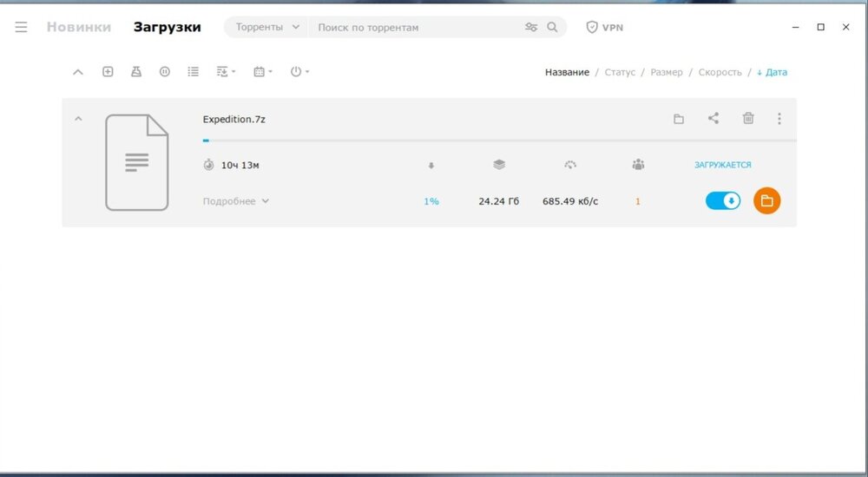This screenshot has height=477, width=868.
Task: Sort by Размер
Action: click(x=667, y=72)
